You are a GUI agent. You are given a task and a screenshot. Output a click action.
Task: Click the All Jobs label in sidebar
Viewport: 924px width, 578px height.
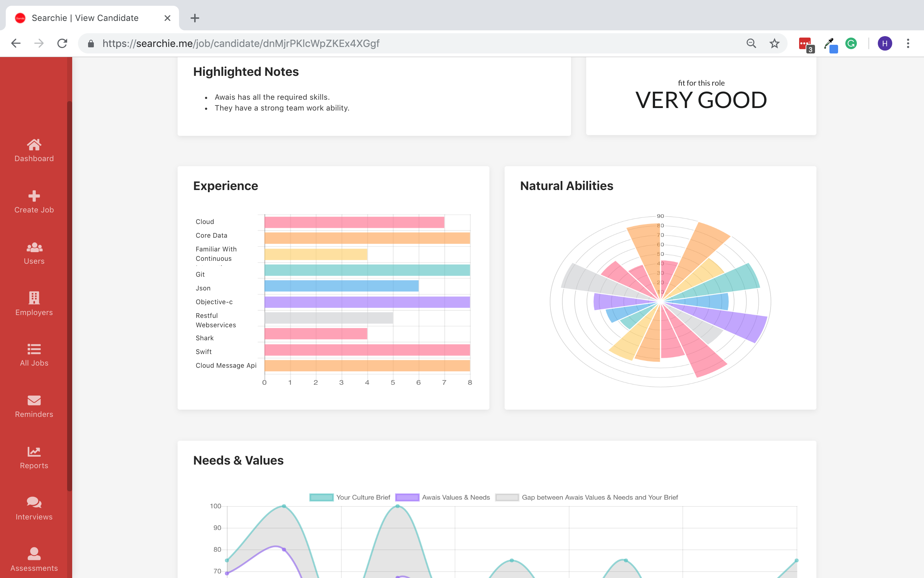(34, 363)
